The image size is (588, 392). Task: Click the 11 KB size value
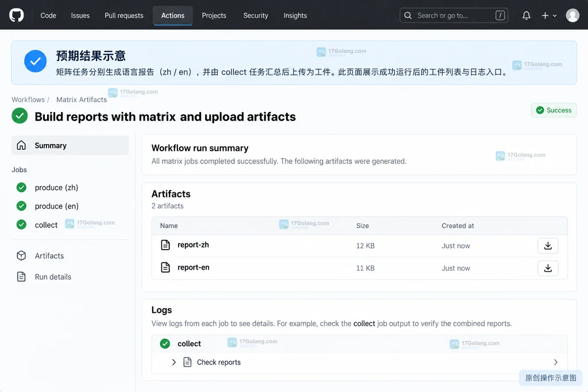tap(365, 269)
